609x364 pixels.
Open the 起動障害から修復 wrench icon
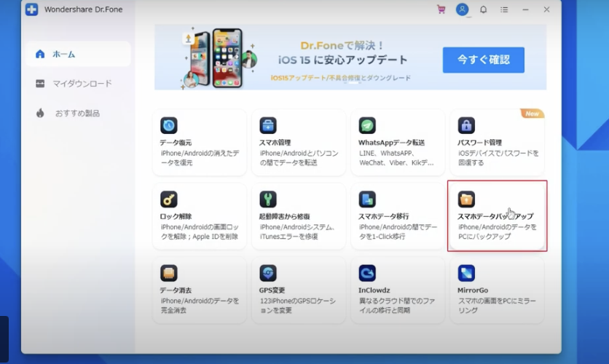268,199
